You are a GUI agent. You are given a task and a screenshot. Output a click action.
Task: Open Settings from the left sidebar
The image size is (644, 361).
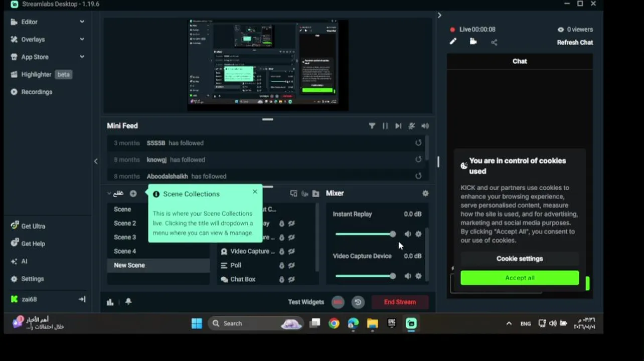(32, 279)
